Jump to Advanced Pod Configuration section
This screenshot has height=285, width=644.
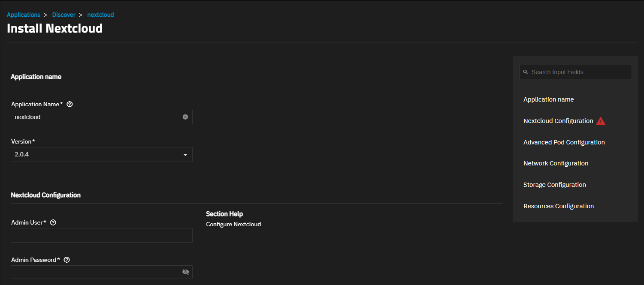[x=564, y=142]
